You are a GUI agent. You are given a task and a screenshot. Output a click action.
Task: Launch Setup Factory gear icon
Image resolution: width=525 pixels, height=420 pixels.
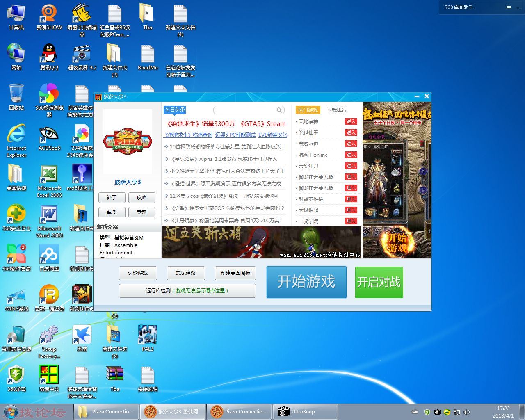49,342
